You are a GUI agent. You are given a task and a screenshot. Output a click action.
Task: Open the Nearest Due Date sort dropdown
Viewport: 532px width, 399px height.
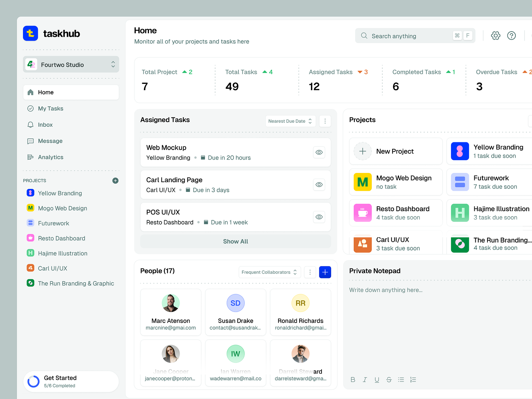(290, 121)
